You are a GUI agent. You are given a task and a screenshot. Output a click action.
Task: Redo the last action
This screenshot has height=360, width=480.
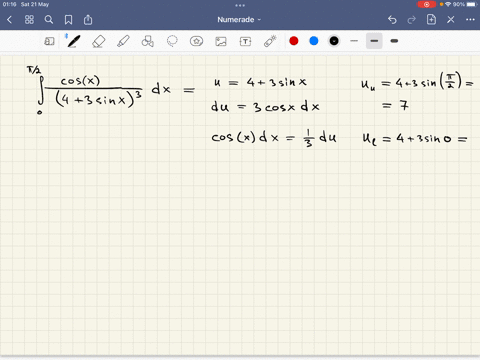click(x=412, y=20)
